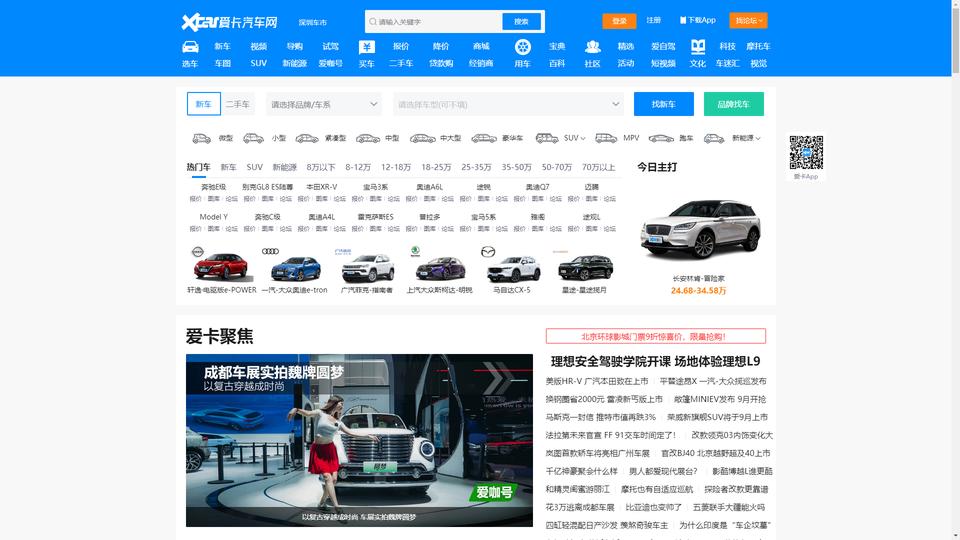
Task: Open the 经销商 nav menu item
Action: 481,63
